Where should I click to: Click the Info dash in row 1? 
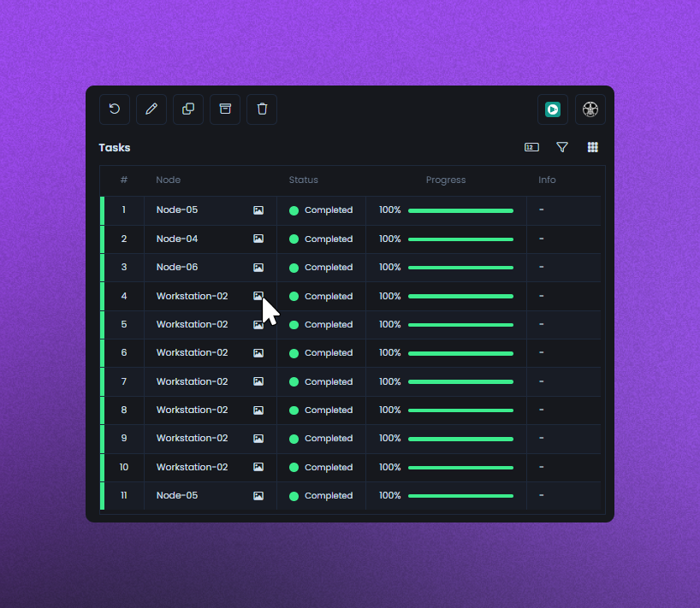click(541, 210)
